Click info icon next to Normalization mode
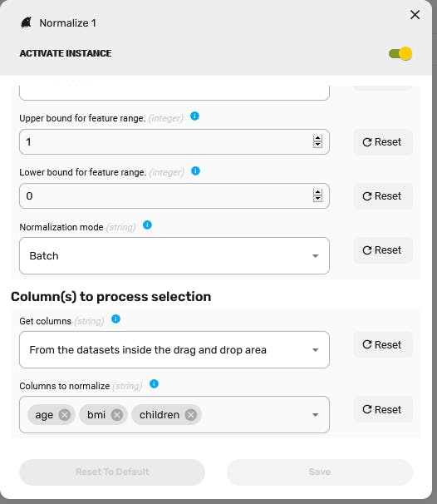Image resolution: width=437 pixels, height=504 pixels. [x=147, y=225]
